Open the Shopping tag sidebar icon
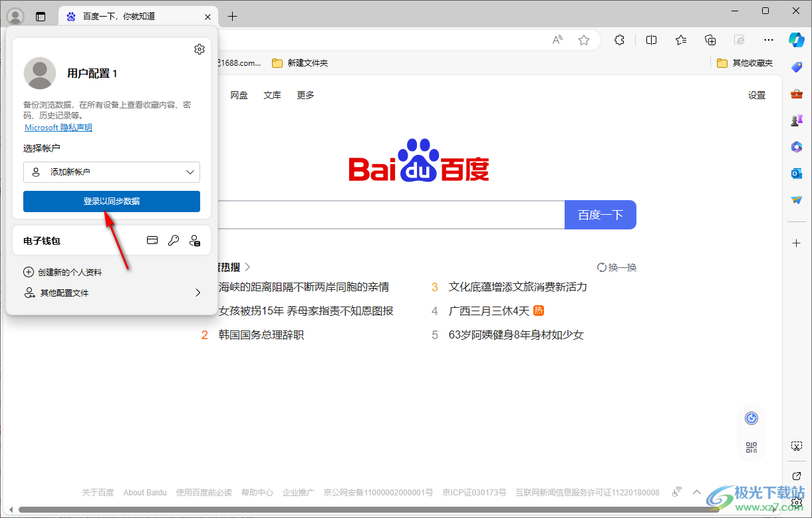Image resolution: width=812 pixels, height=518 pixels. click(797, 67)
